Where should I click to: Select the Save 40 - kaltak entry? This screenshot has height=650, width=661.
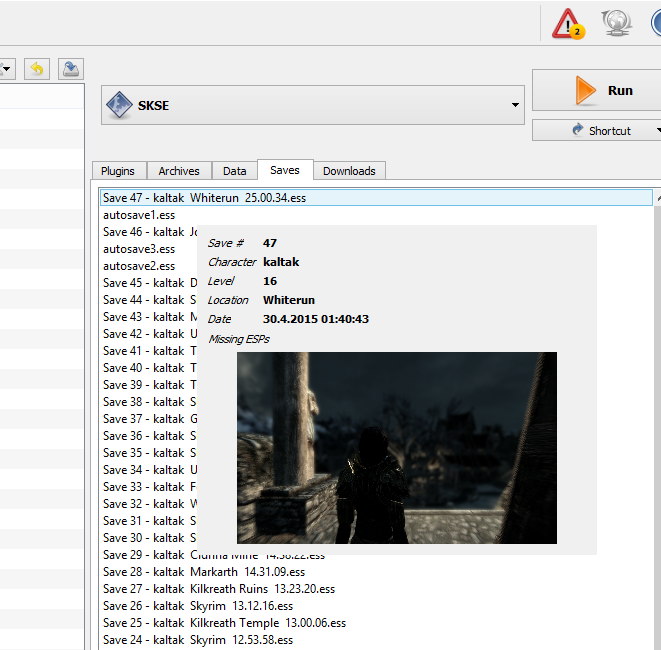[x=149, y=368]
